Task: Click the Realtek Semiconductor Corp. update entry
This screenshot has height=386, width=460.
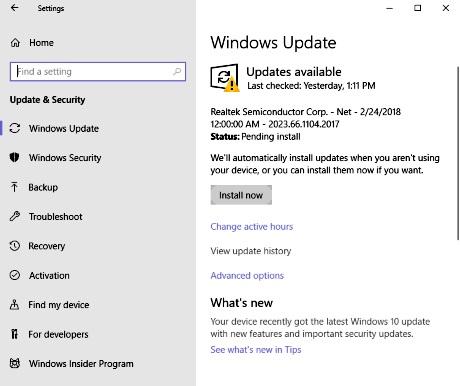Action: click(305, 118)
